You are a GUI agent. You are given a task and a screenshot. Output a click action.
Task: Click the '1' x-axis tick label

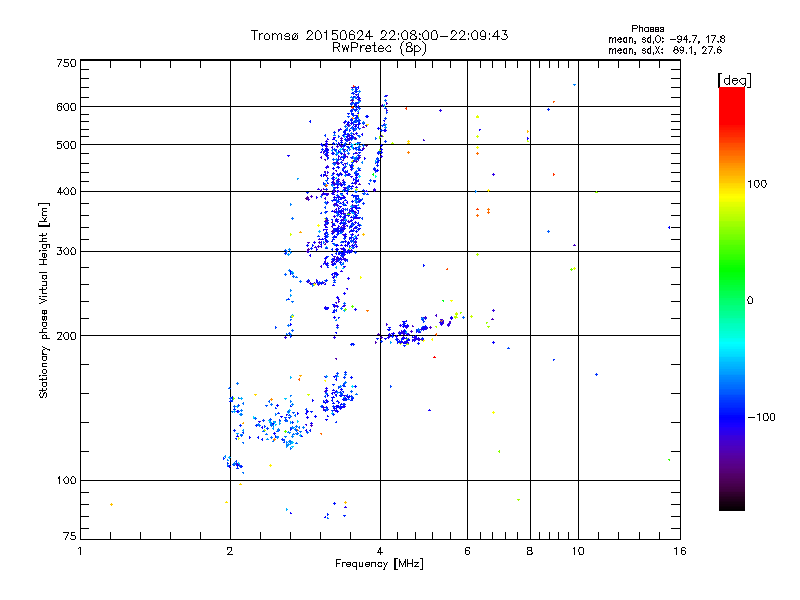[x=80, y=551]
